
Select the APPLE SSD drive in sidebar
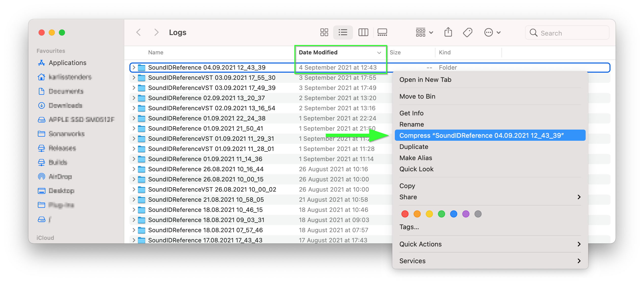coord(76,120)
